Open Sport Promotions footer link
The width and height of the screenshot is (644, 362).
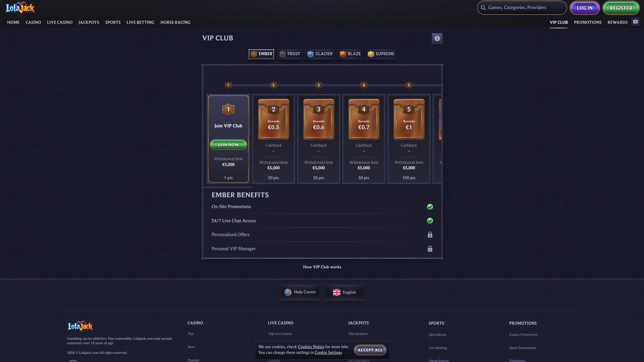[522, 348]
